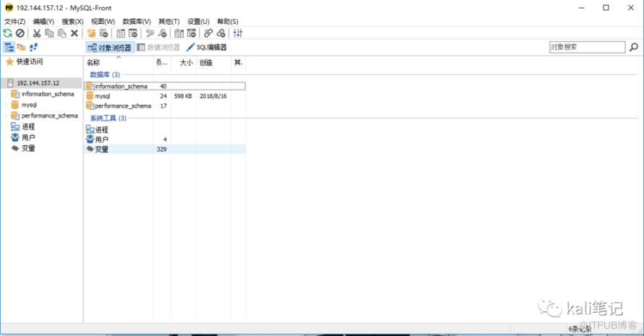Select performance_schema in the left tree

pos(50,116)
